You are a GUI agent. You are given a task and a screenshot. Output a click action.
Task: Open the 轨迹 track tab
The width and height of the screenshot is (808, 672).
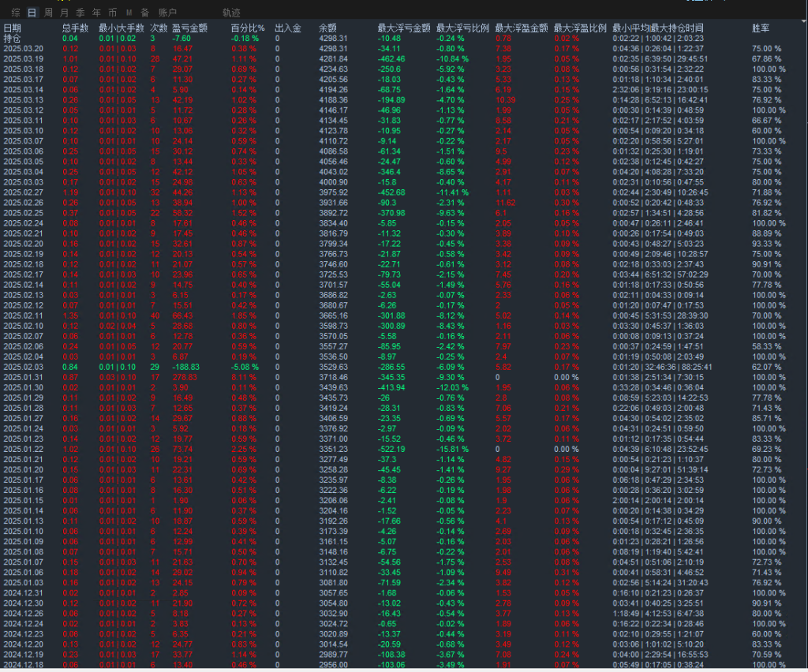[231, 13]
